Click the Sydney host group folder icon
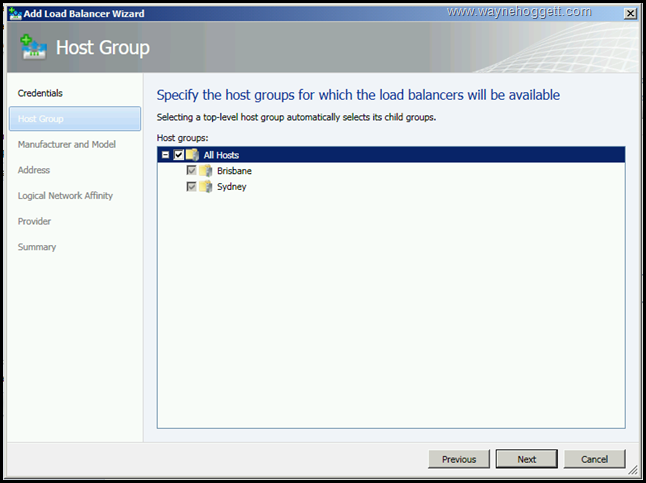The width and height of the screenshot is (646, 483). pyautogui.click(x=206, y=187)
